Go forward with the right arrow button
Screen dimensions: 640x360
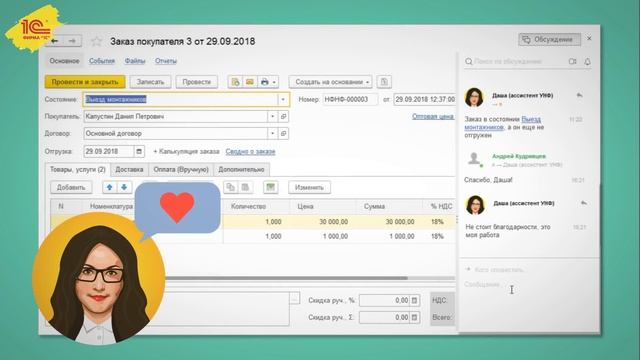[72, 41]
